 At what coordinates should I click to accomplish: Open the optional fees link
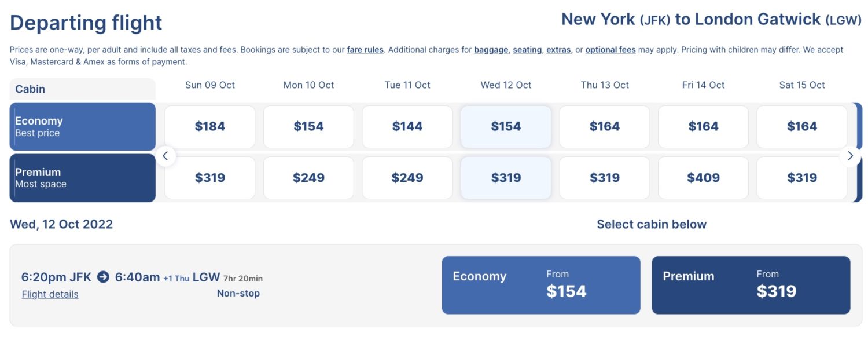[610, 49]
